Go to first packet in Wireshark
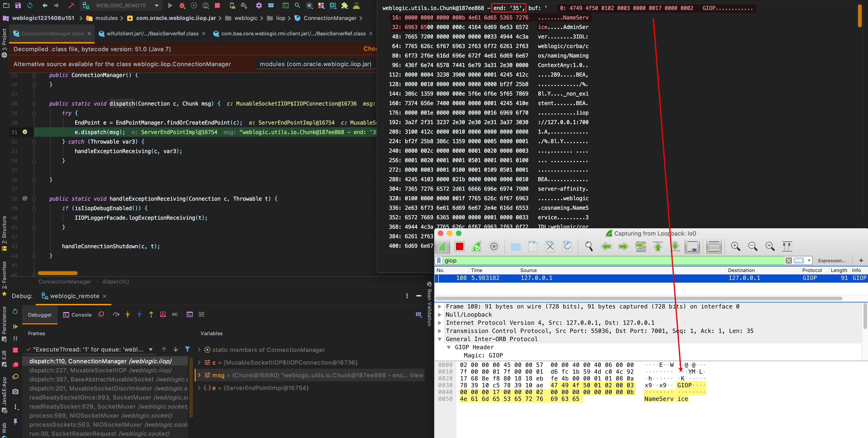Viewport: 868px width, 438px height. point(658,246)
